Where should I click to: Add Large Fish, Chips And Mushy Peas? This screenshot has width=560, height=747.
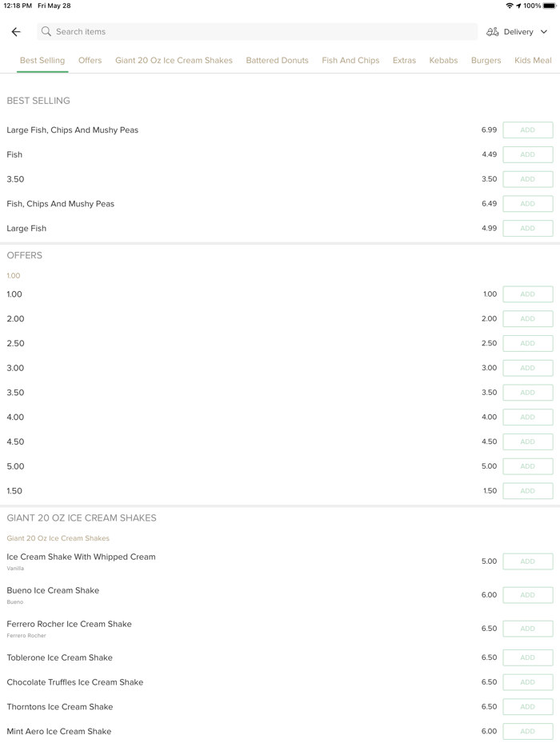tap(527, 130)
